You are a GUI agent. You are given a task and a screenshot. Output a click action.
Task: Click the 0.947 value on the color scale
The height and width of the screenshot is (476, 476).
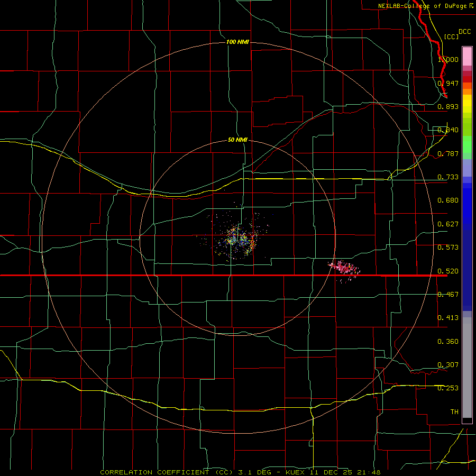(448, 83)
